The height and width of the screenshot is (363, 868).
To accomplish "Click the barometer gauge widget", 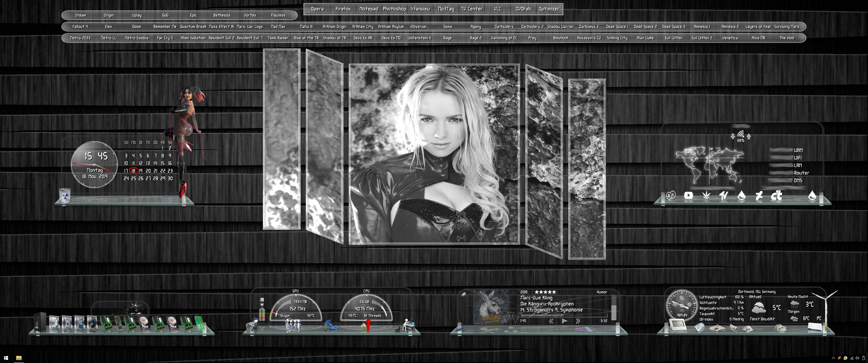I will (x=682, y=305).
